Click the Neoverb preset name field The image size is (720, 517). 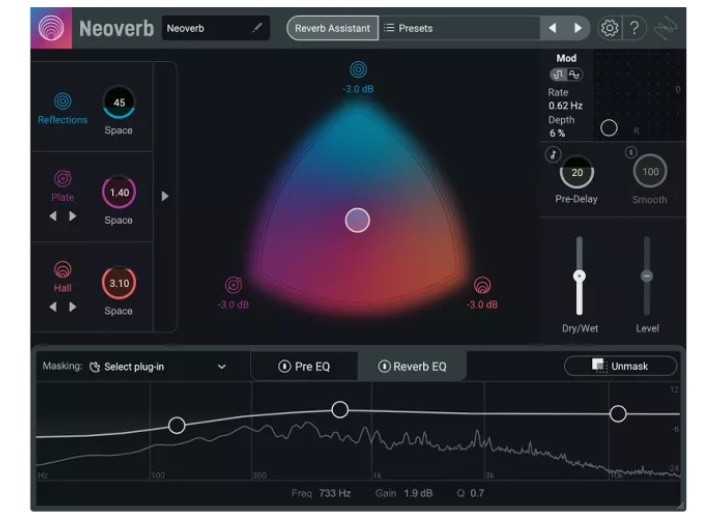click(x=215, y=28)
